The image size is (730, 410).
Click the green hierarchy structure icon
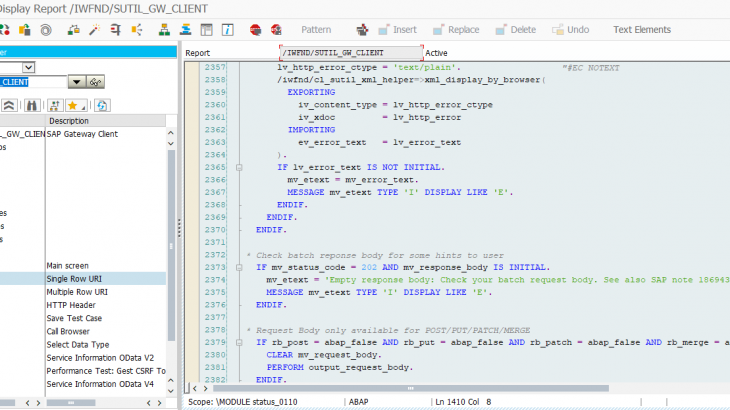click(164, 30)
